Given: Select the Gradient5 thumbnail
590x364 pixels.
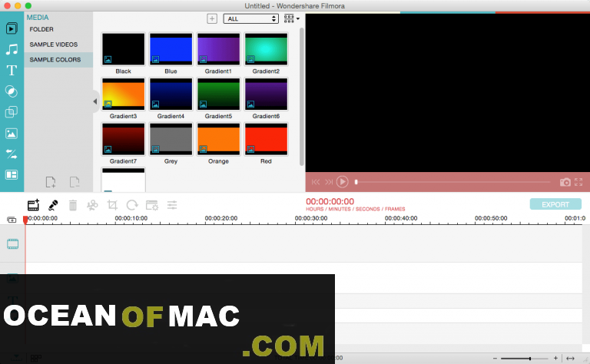Looking at the screenshot, I should (x=218, y=94).
